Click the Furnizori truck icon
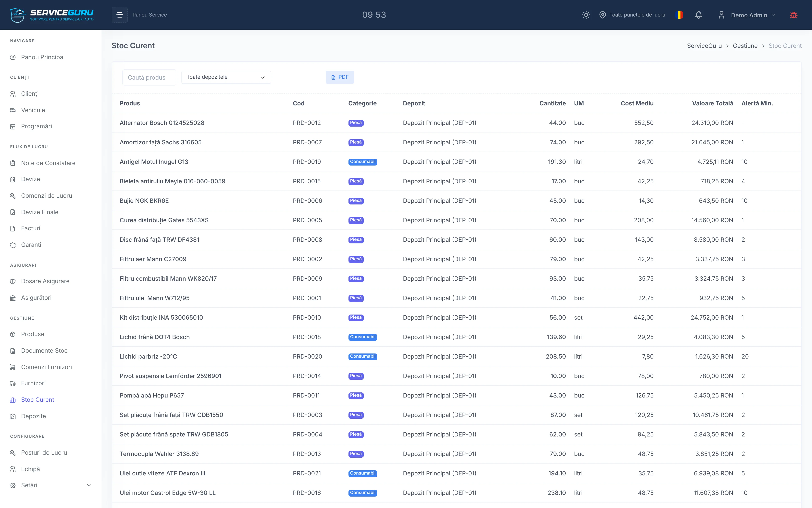This screenshot has height=508, width=812. tap(13, 383)
